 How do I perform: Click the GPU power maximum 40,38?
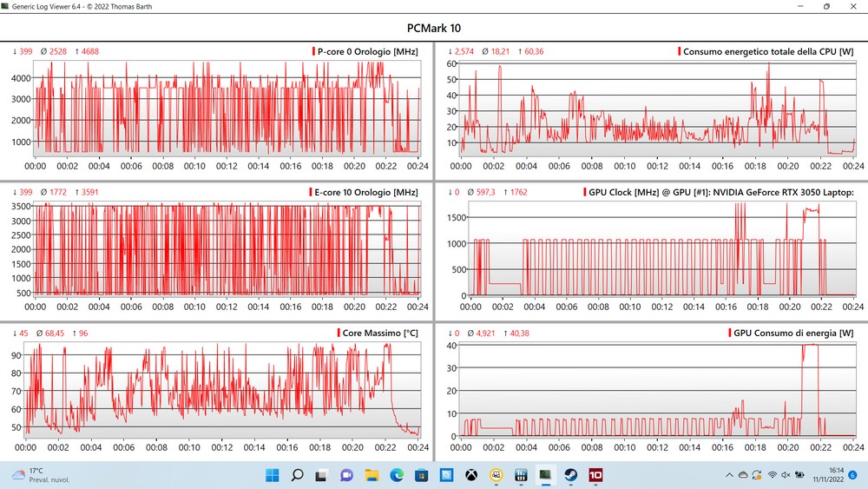point(519,334)
